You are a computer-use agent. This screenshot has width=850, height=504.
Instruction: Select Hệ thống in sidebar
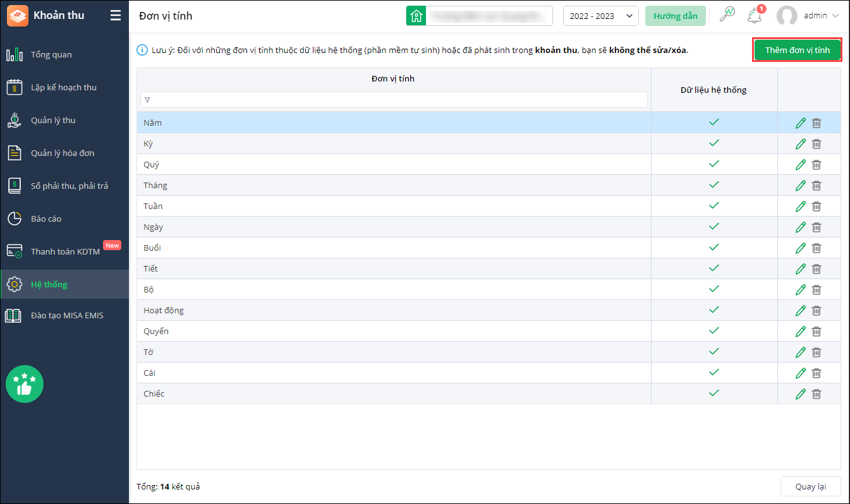coord(64,284)
